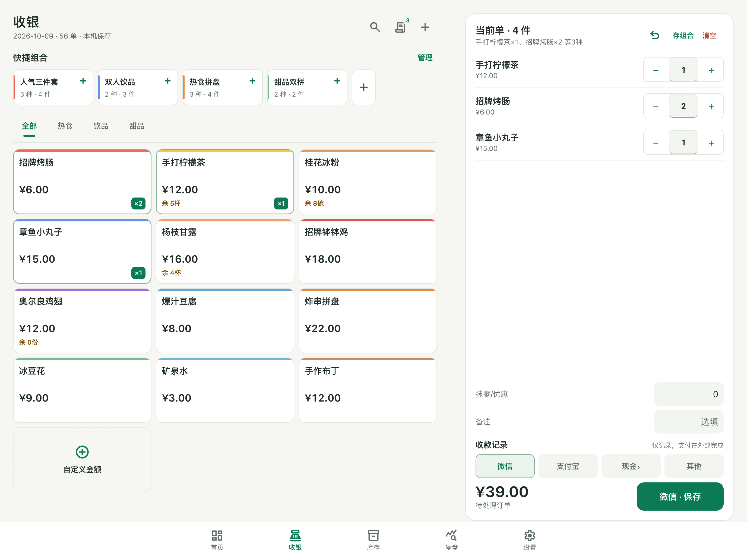Focus the 抹零/优惠 amount field
Image resolution: width=747 pixels, height=560 pixels.
(689, 394)
